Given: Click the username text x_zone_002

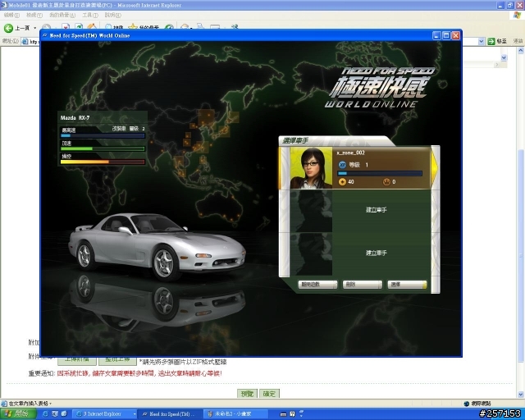Looking at the screenshot, I should pyautogui.click(x=350, y=153).
